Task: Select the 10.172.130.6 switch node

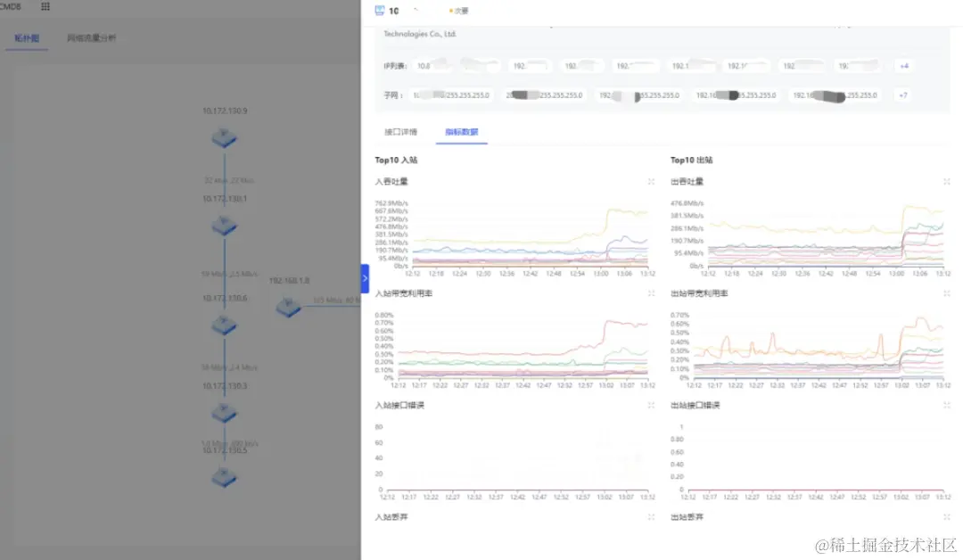Action: pyautogui.click(x=224, y=325)
